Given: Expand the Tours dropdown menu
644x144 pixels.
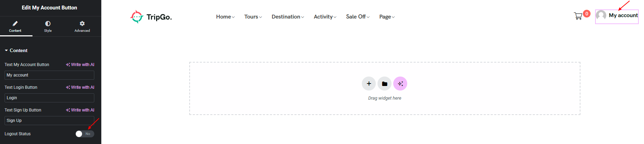Looking at the screenshot, I should (x=253, y=17).
